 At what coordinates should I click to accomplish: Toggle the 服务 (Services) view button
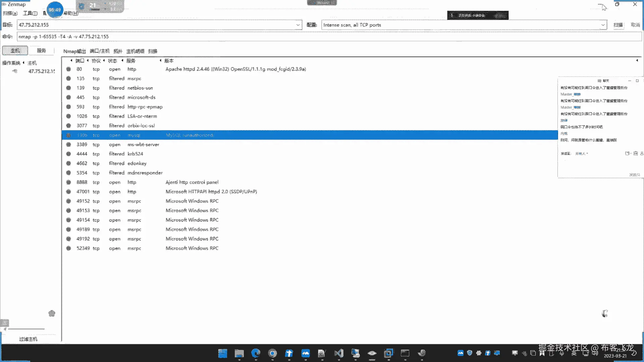coord(41,51)
